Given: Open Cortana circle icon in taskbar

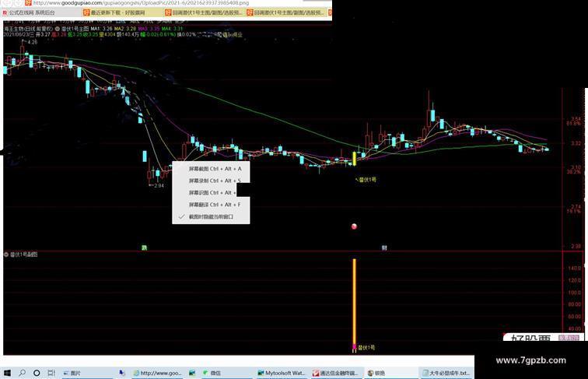Looking at the screenshot, I should click(37, 373).
